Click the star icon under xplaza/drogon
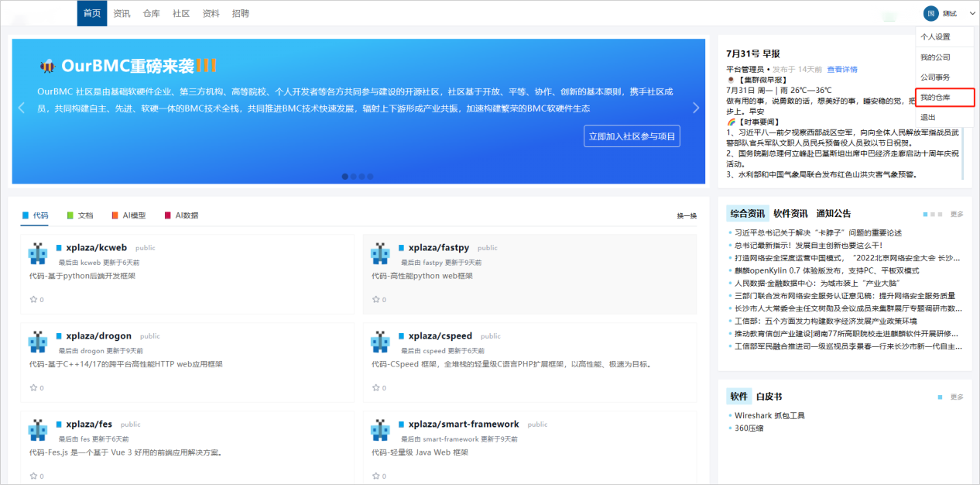 click(x=33, y=387)
